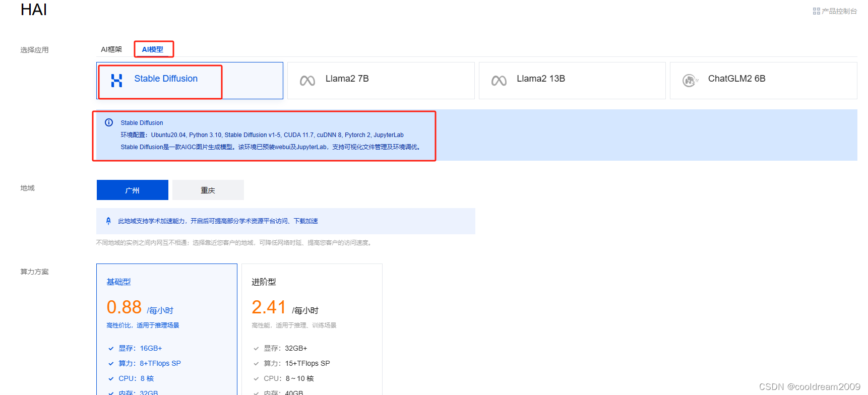Select the 广州 region button

133,190
